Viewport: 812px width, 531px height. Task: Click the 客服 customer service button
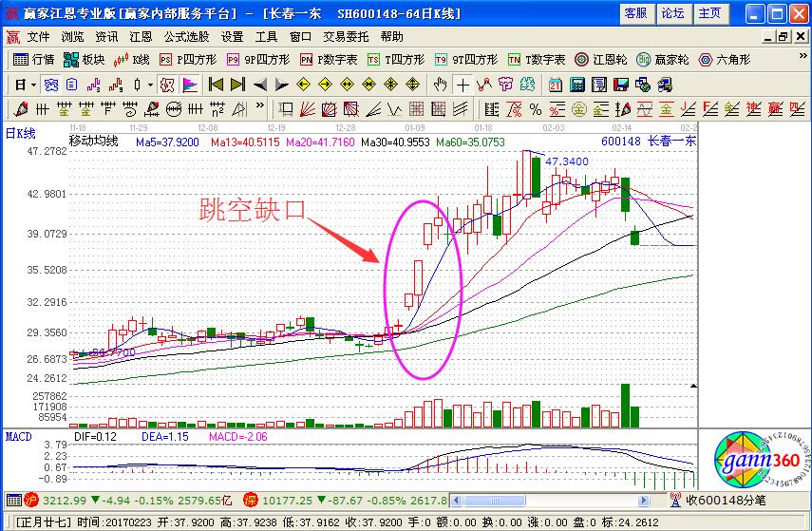(x=635, y=13)
